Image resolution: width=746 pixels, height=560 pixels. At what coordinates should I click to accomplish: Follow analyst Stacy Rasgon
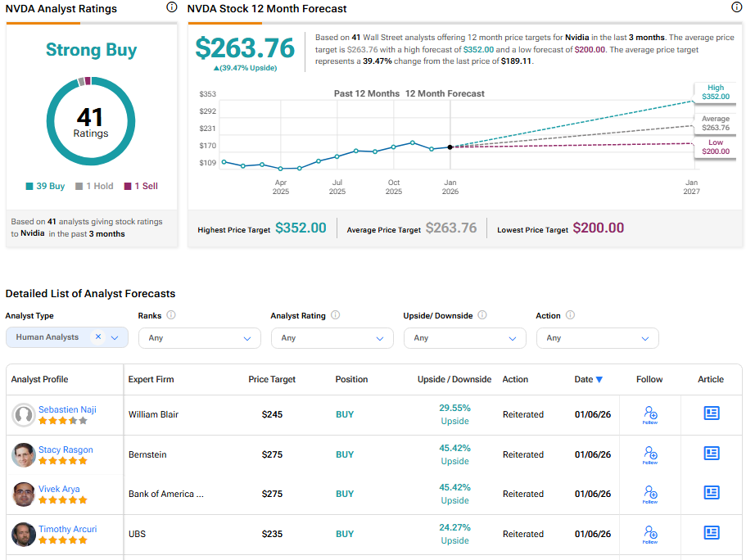pos(650,454)
